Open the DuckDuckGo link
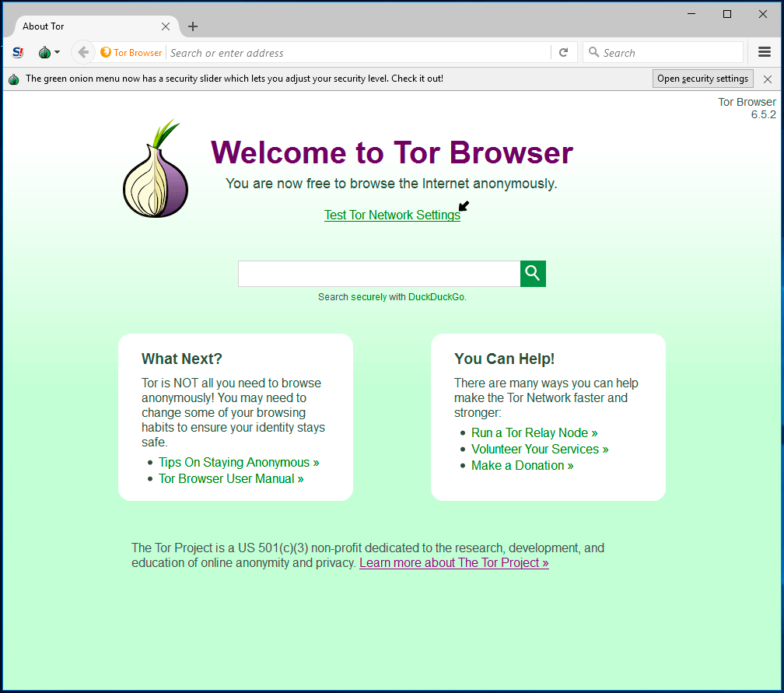Viewport: 784px width, 693px height. click(x=436, y=297)
